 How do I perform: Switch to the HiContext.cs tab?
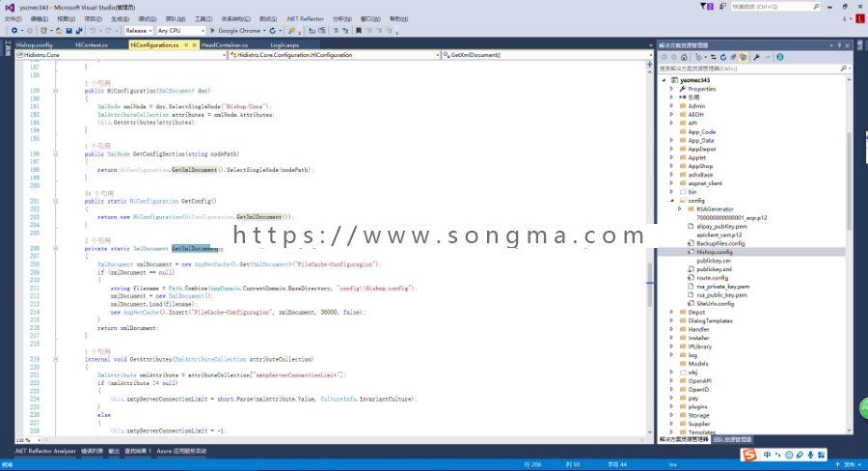(x=92, y=45)
